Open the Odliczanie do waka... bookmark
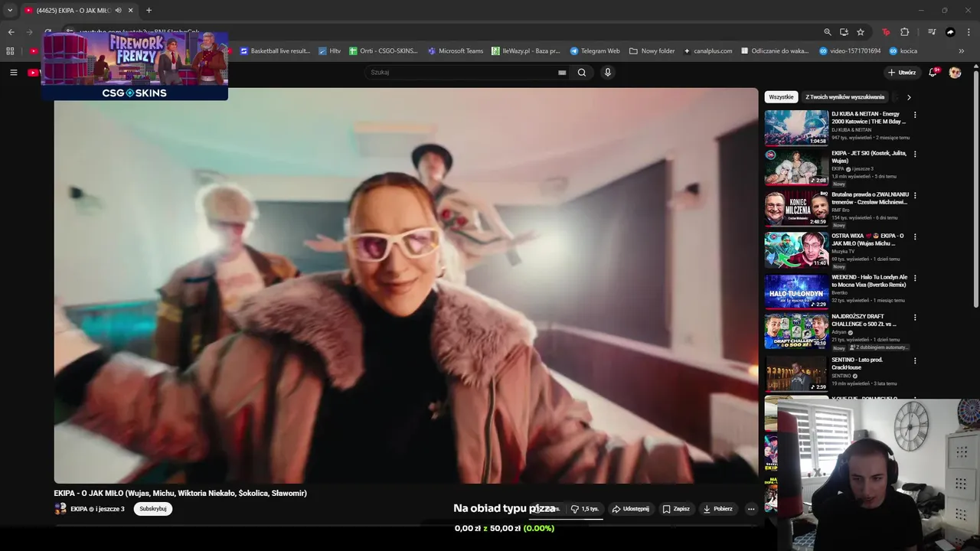980x551 pixels. (775, 51)
